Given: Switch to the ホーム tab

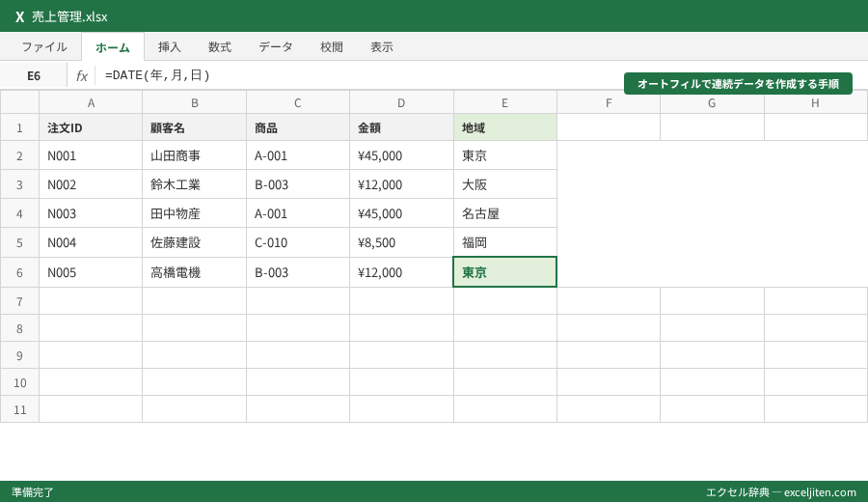Looking at the screenshot, I should point(113,47).
